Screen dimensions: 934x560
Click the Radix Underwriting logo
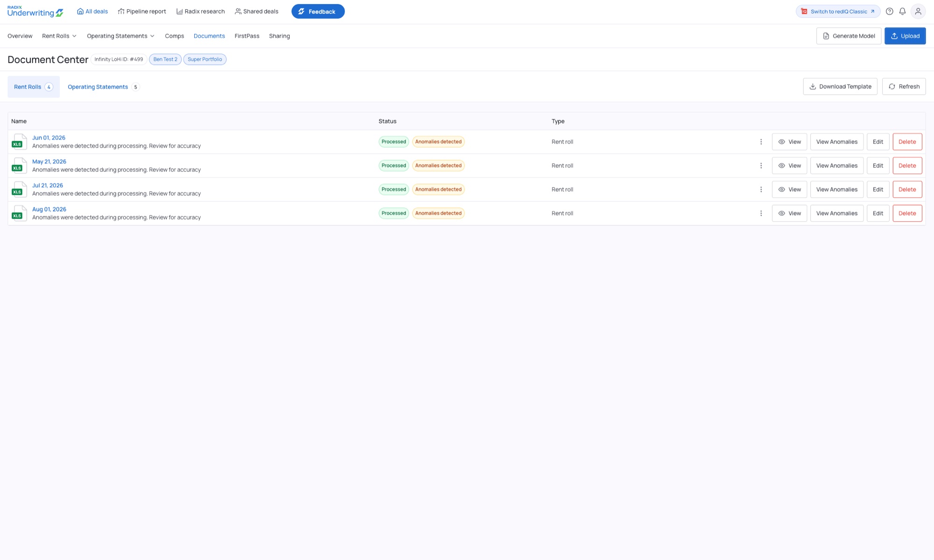click(35, 12)
